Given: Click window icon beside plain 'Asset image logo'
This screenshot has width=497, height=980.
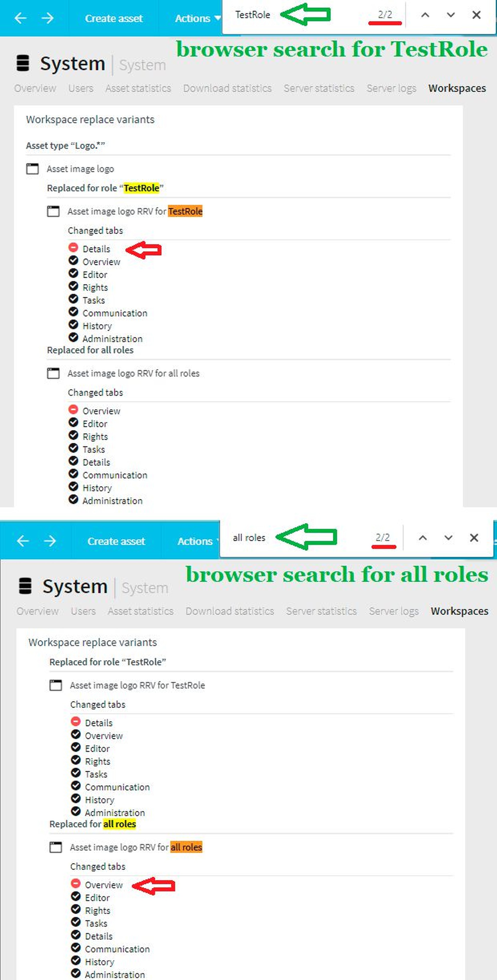Looking at the screenshot, I should point(32,169).
